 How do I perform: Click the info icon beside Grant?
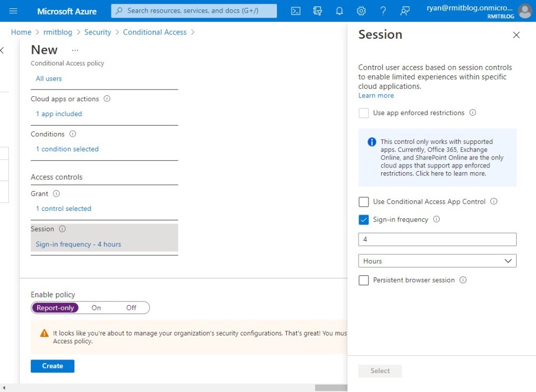point(57,194)
